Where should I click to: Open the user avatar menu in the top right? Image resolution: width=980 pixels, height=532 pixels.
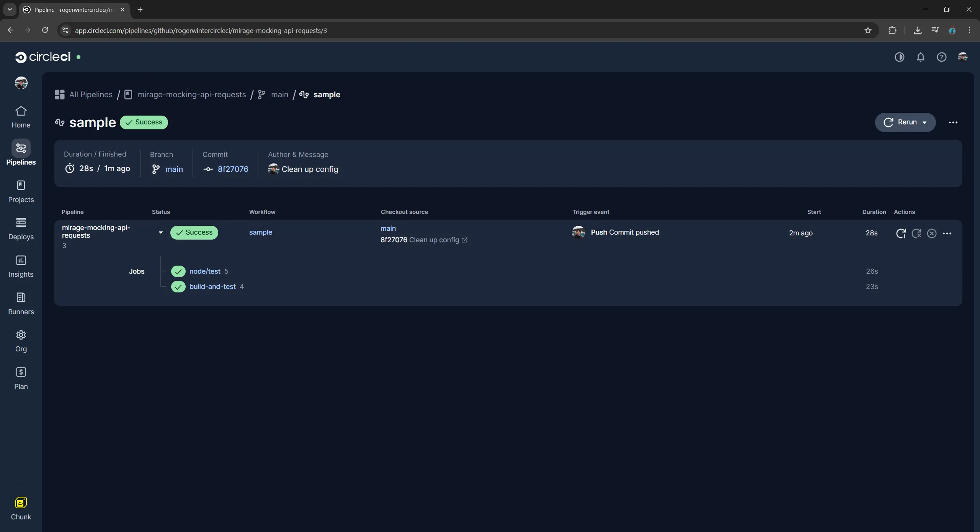pos(963,57)
